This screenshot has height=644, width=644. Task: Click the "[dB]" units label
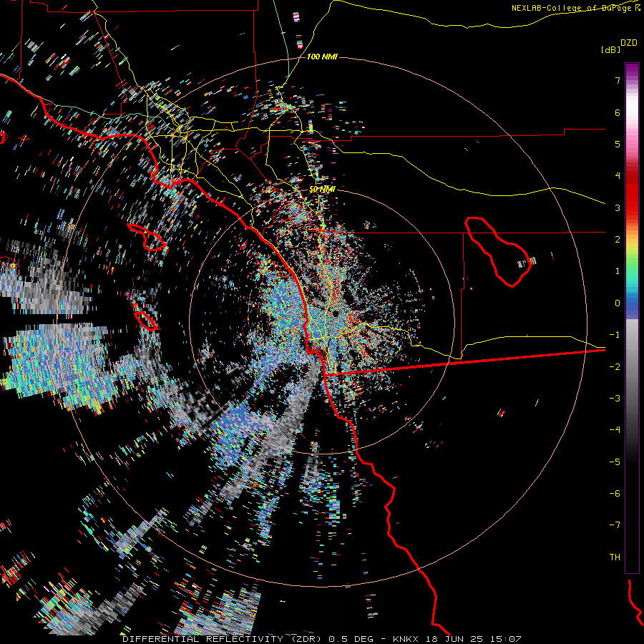pos(610,50)
